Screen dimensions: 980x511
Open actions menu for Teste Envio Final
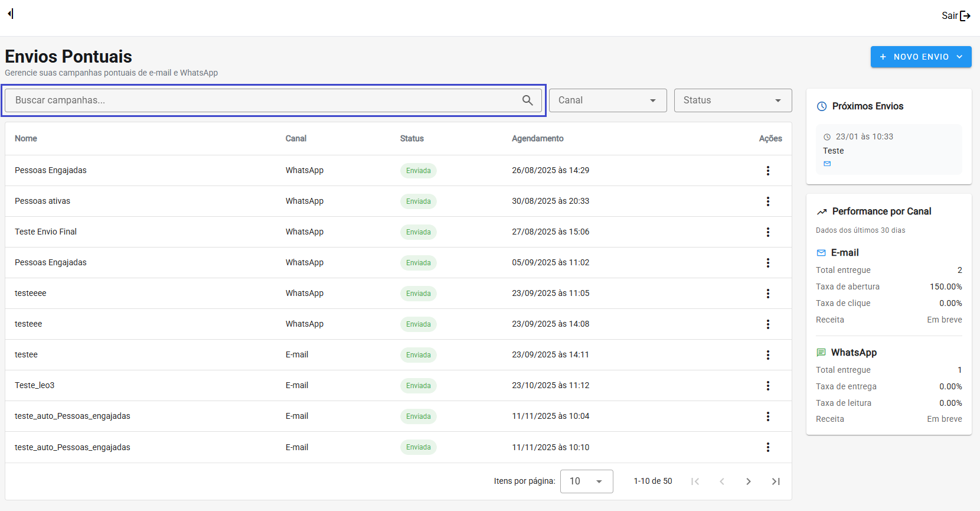click(x=767, y=232)
